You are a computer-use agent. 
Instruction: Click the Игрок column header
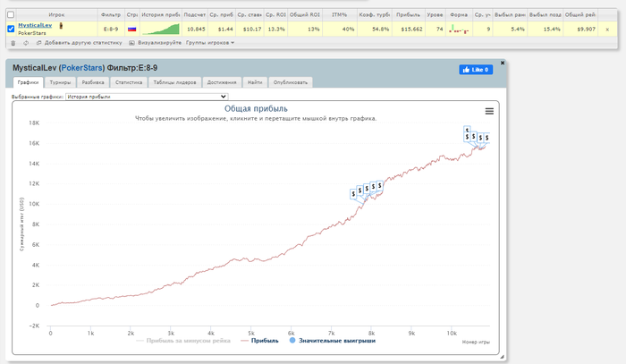coord(56,15)
